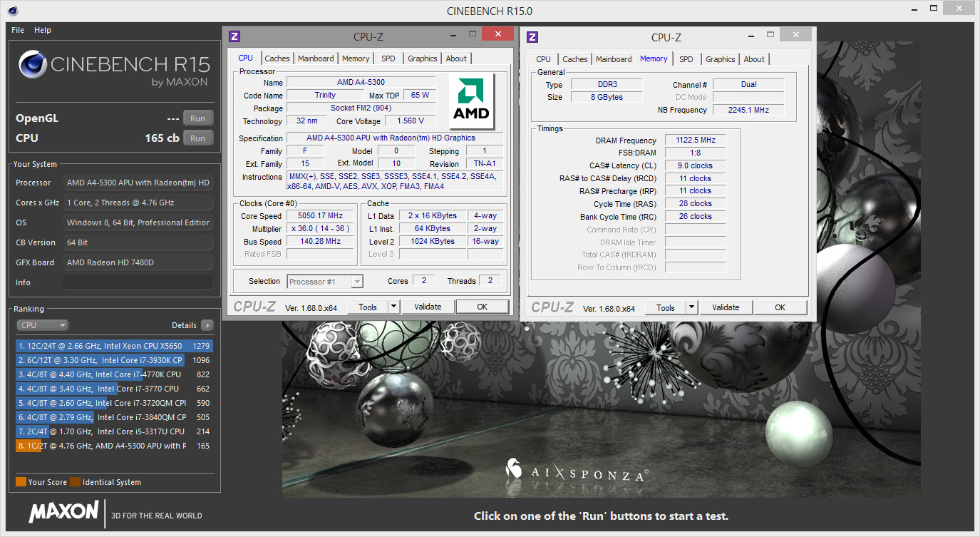Screen dimensions: 980x537
Task: Switch to Mainboard tab in left CPU-Z
Action: click(316, 58)
